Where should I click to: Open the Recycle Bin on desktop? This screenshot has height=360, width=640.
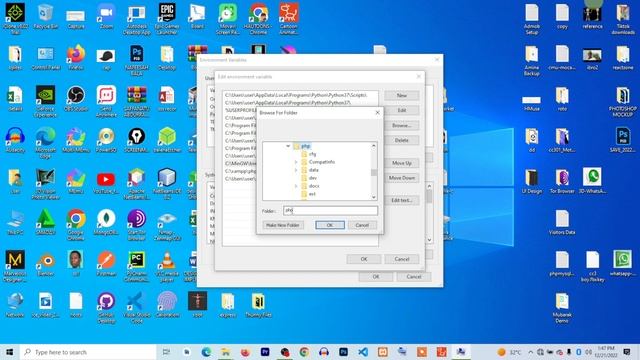(45, 17)
